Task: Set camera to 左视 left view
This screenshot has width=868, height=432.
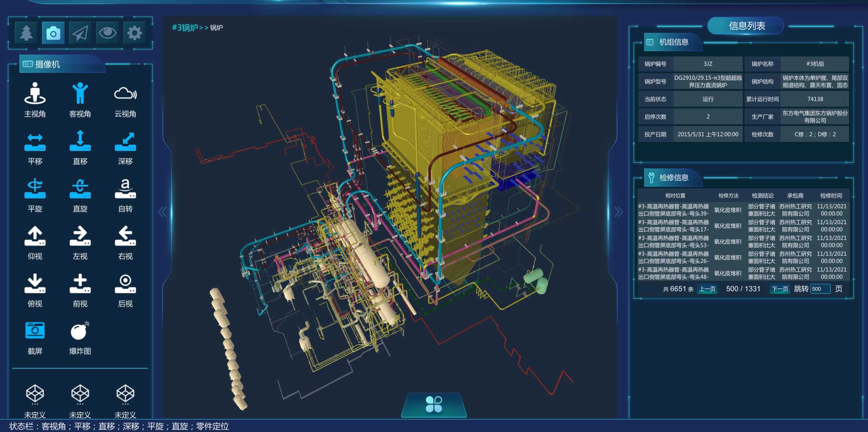Action: 80,237
